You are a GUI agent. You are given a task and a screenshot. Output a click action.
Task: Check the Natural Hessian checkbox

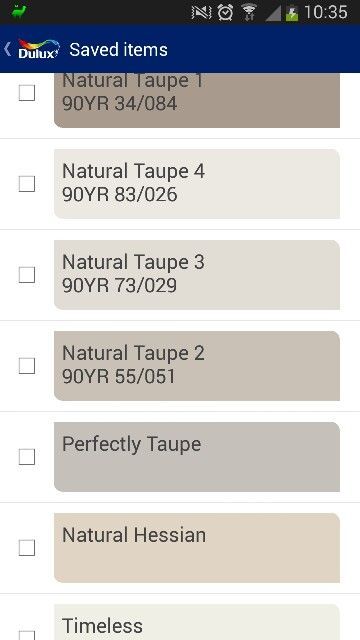(27, 548)
